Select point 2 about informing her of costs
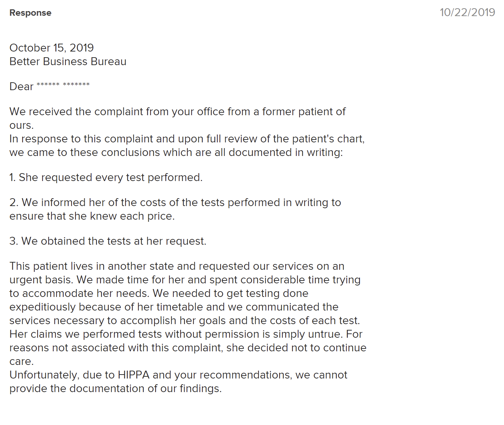The height and width of the screenshot is (425, 504). (175, 202)
